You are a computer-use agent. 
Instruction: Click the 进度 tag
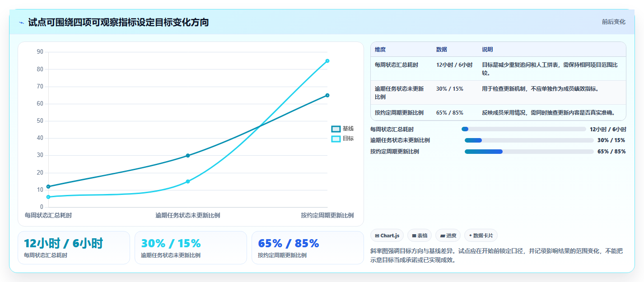pos(448,236)
